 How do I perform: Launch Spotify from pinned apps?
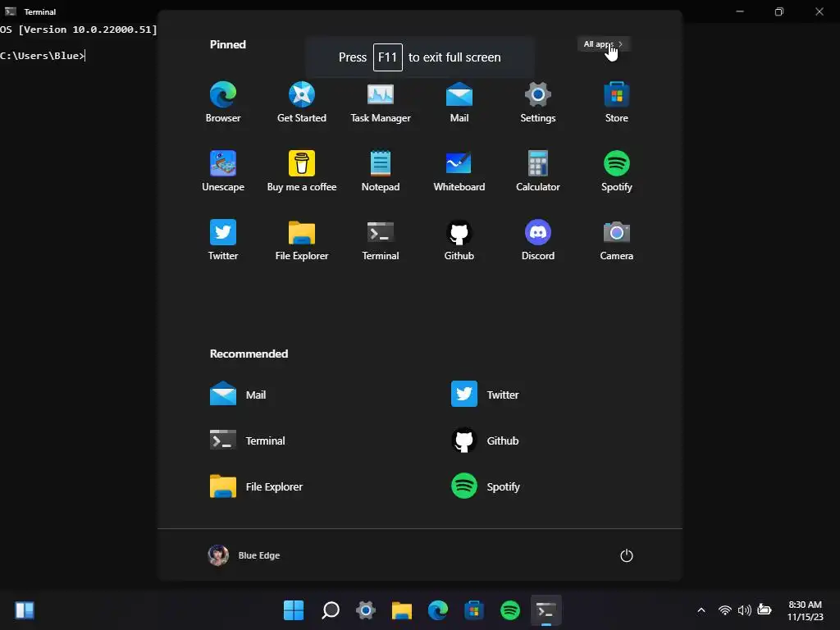point(617,171)
